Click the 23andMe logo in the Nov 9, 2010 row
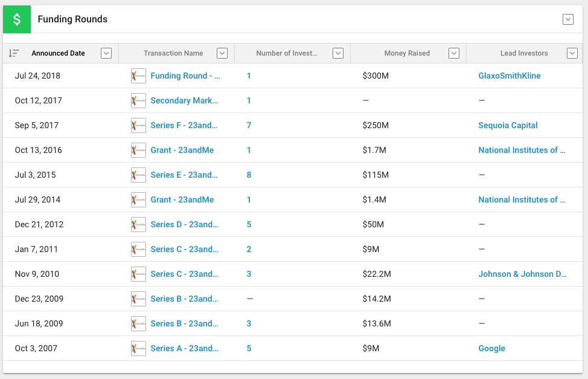The image size is (588, 379). pos(138,274)
